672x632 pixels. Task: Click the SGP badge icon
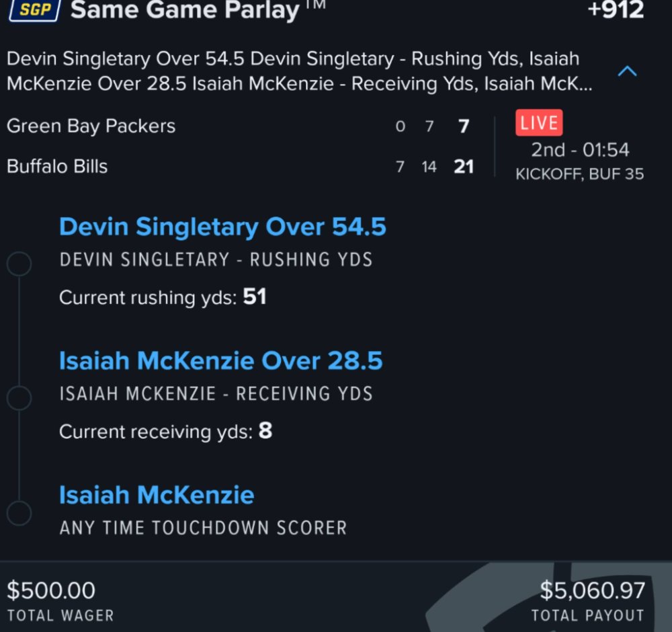(x=35, y=10)
